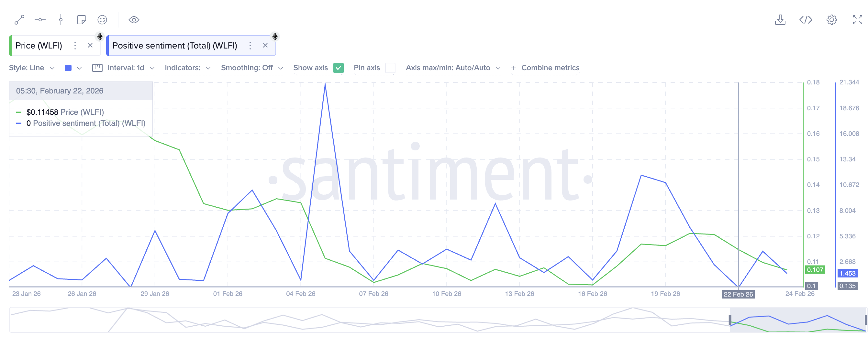Select the Positive sentiment (Total) metric tab

tap(174, 46)
